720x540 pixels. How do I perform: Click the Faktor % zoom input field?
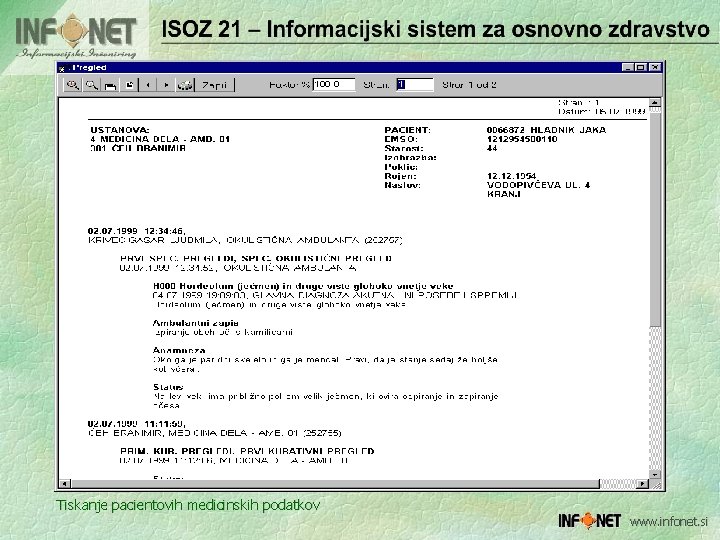pos(334,84)
